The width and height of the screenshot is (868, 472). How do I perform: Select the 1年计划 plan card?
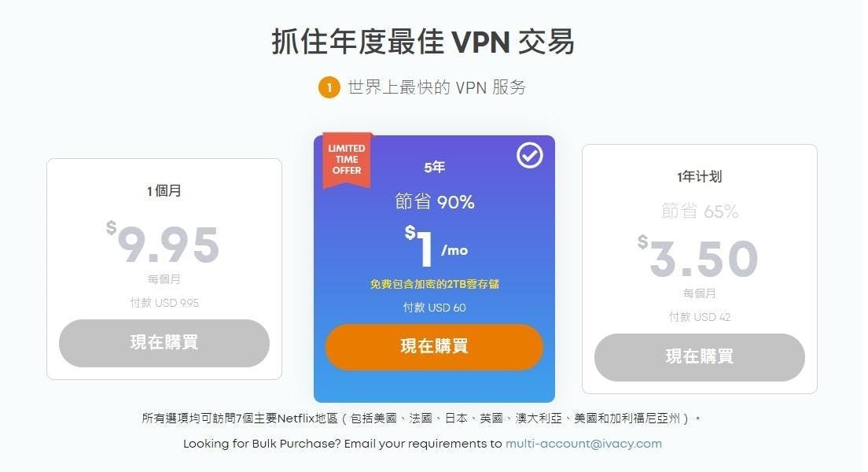coord(699,269)
